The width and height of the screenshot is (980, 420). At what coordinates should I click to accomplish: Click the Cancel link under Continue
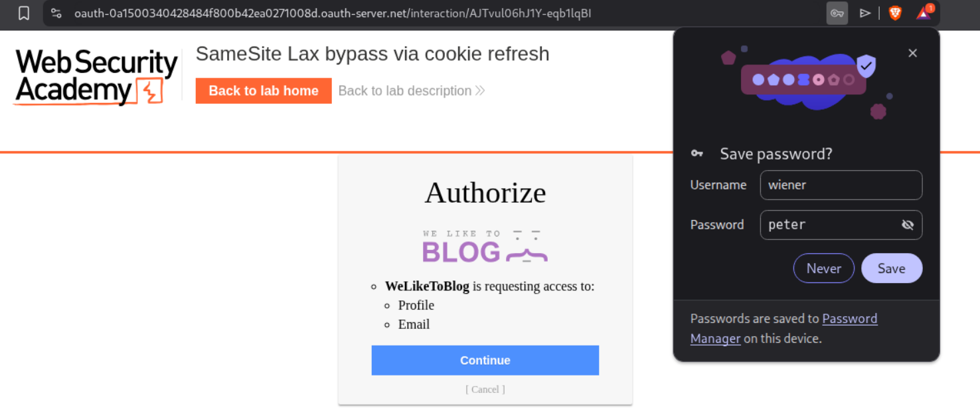(x=485, y=389)
